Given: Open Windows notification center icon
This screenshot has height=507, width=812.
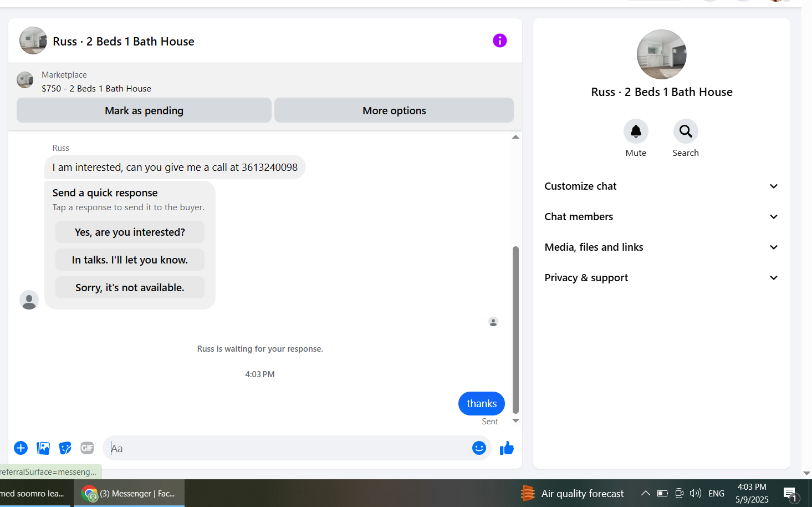Looking at the screenshot, I should (790, 493).
